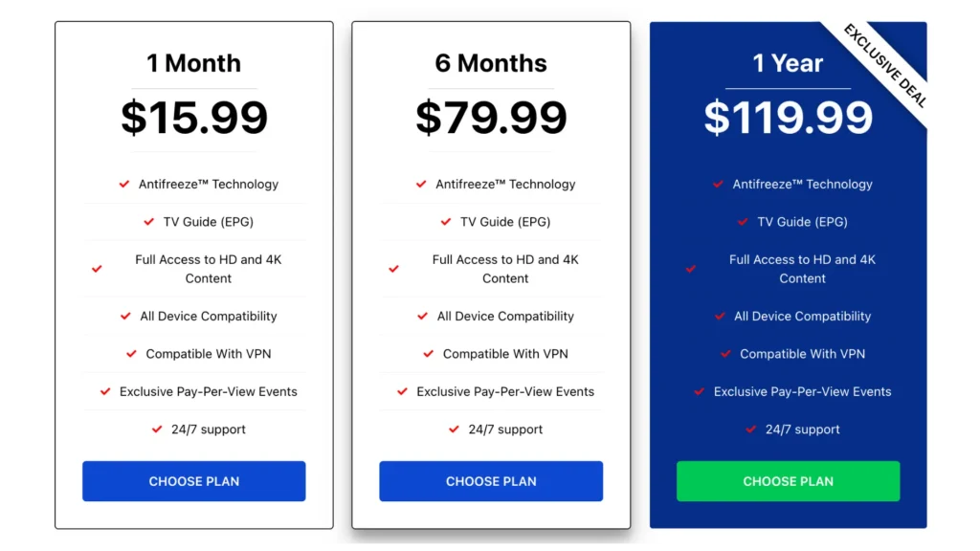Select the $15.99 price in the first card

click(193, 118)
